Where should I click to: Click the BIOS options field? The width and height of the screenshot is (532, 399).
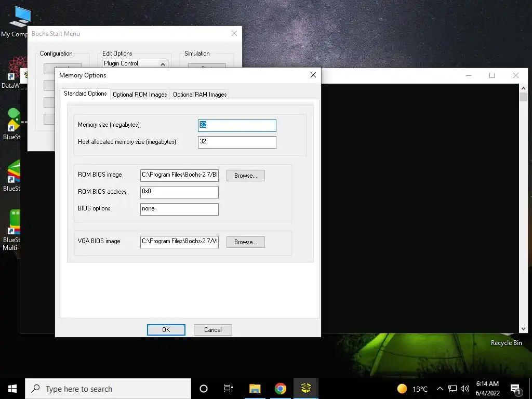click(179, 209)
